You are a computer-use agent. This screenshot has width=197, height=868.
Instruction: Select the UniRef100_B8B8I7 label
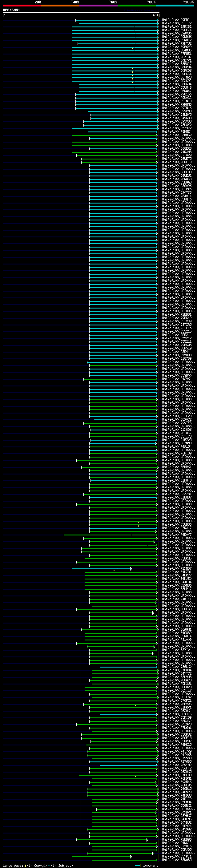point(177,64)
